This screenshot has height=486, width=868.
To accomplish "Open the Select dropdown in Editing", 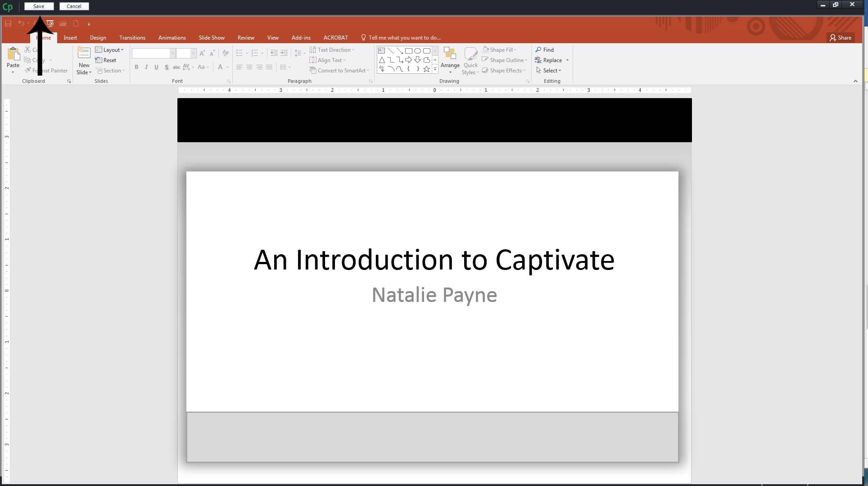I will click(548, 71).
